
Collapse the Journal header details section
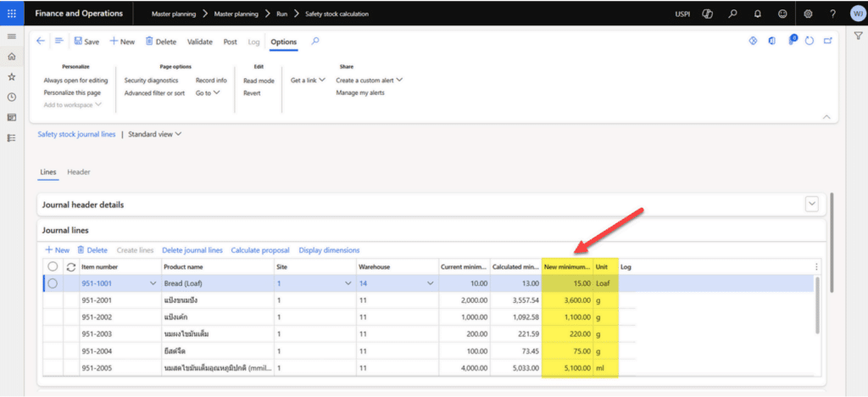pyautogui.click(x=811, y=204)
